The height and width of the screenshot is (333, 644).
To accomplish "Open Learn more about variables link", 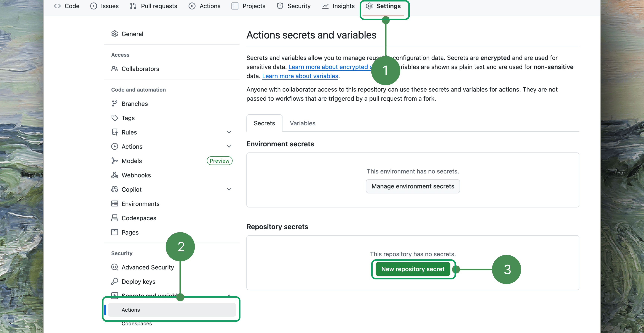I will [x=300, y=76].
